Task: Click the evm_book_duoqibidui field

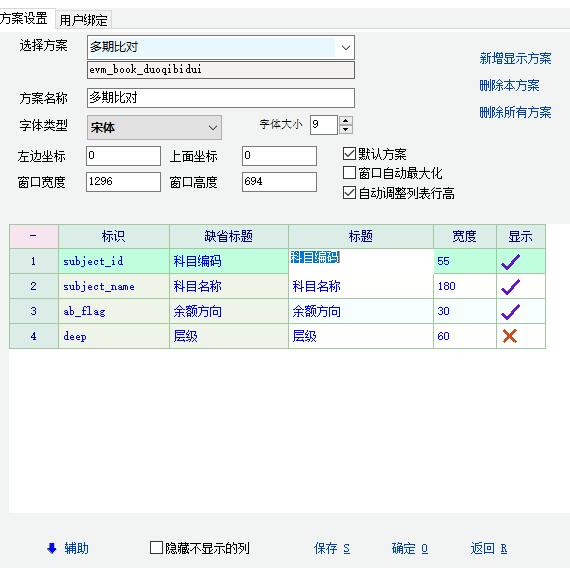Action: coord(221,70)
